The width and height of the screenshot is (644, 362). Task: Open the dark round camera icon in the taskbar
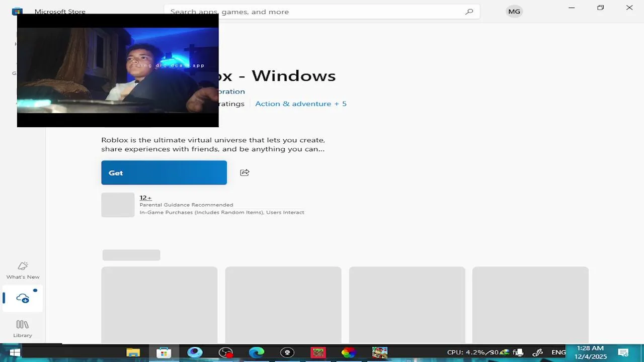287,352
